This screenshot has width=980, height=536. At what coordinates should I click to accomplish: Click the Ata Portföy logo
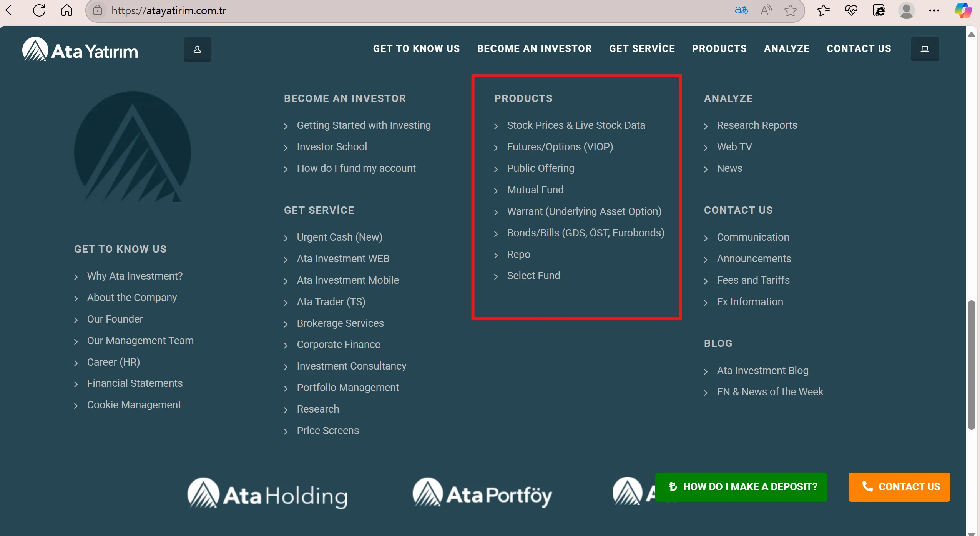coord(482,493)
